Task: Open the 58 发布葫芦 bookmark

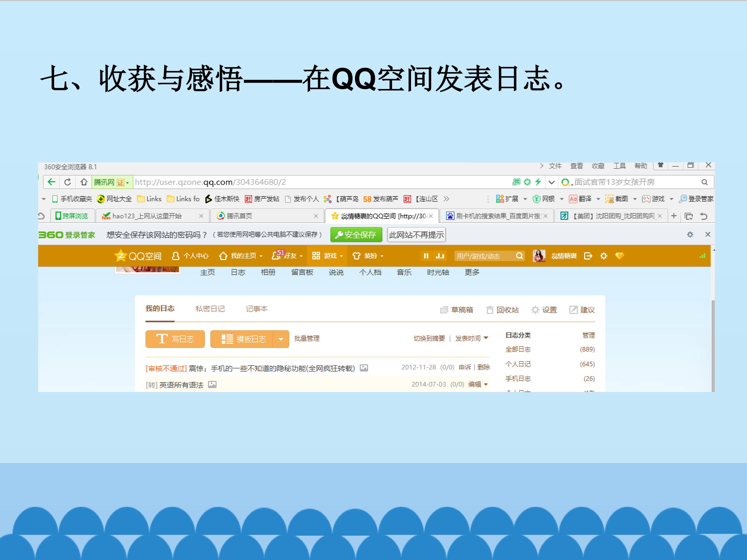Action: click(x=381, y=199)
